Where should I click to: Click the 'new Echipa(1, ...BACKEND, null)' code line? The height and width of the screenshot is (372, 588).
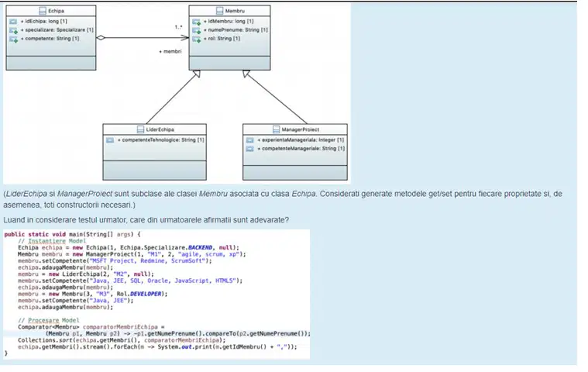click(x=129, y=247)
